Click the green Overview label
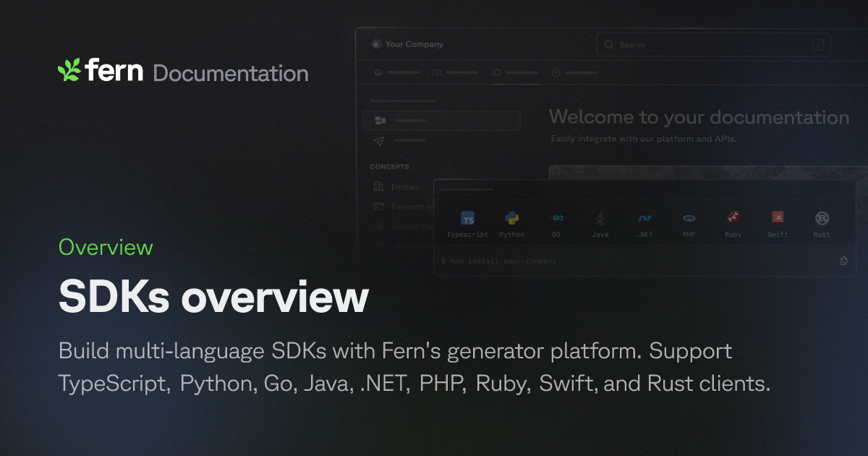 [x=106, y=248]
